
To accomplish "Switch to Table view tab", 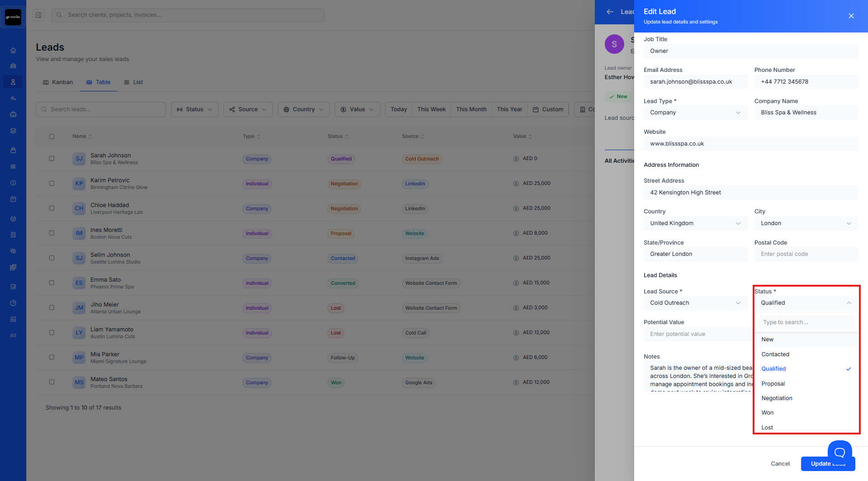I will pyautogui.click(x=98, y=82).
